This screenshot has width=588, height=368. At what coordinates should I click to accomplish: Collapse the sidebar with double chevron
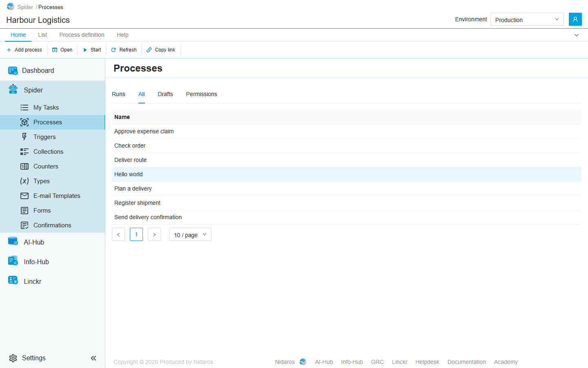pyautogui.click(x=94, y=358)
